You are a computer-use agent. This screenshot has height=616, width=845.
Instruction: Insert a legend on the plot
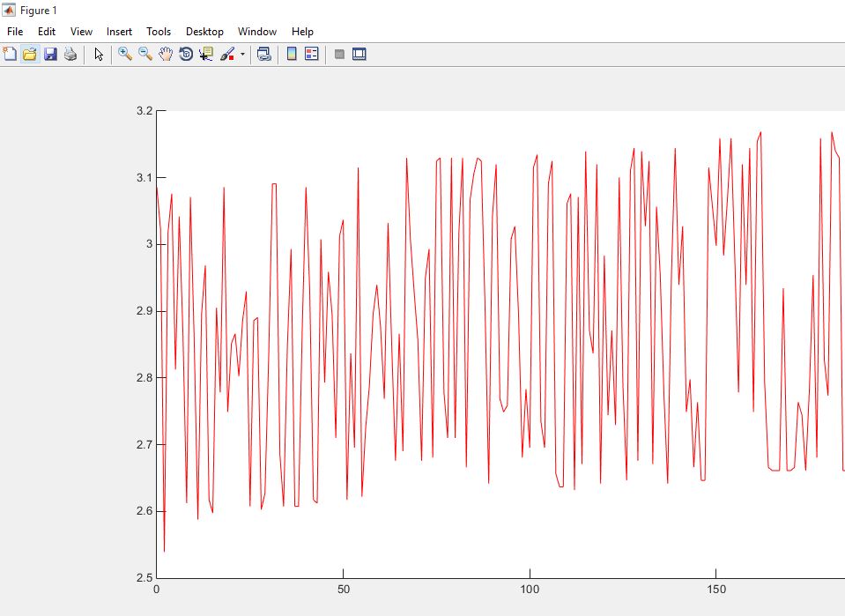point(311,53)
